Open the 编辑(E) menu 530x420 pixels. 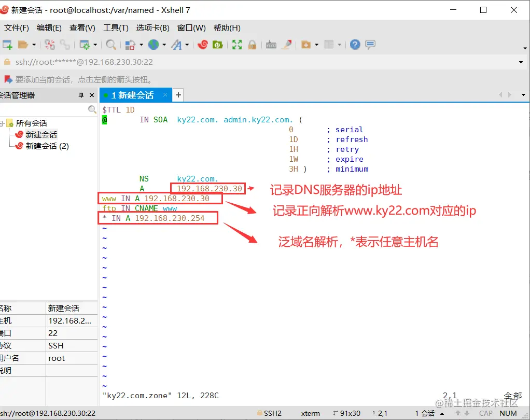pyautogui.click(x=49, y=28)
